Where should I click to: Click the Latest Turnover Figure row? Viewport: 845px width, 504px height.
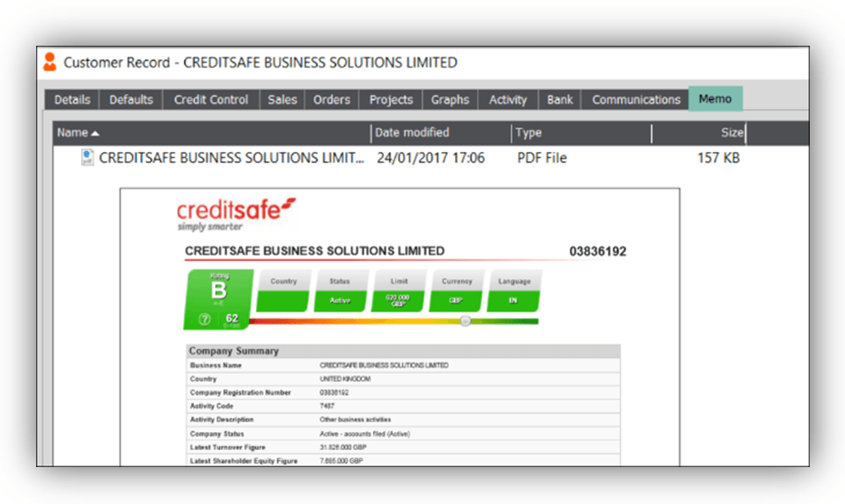click(403, 447)
